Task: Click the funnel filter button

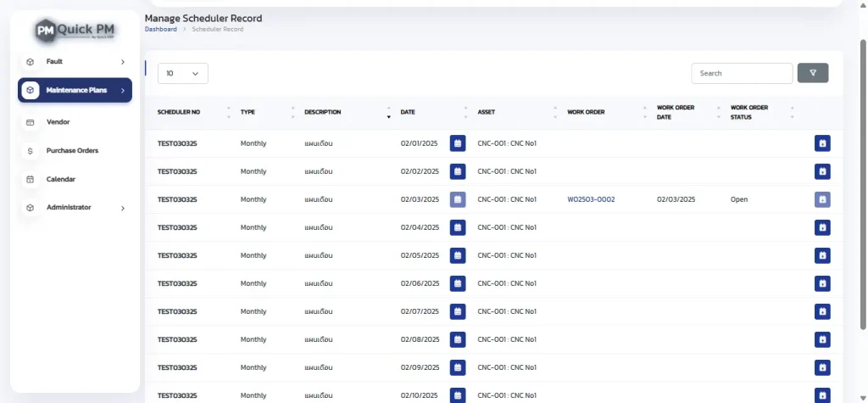Action: (x=813, y=73)
